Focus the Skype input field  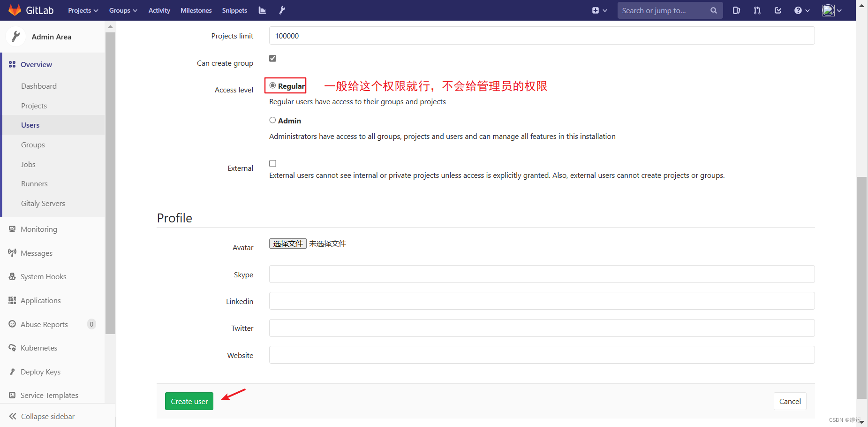click(542, 274)
